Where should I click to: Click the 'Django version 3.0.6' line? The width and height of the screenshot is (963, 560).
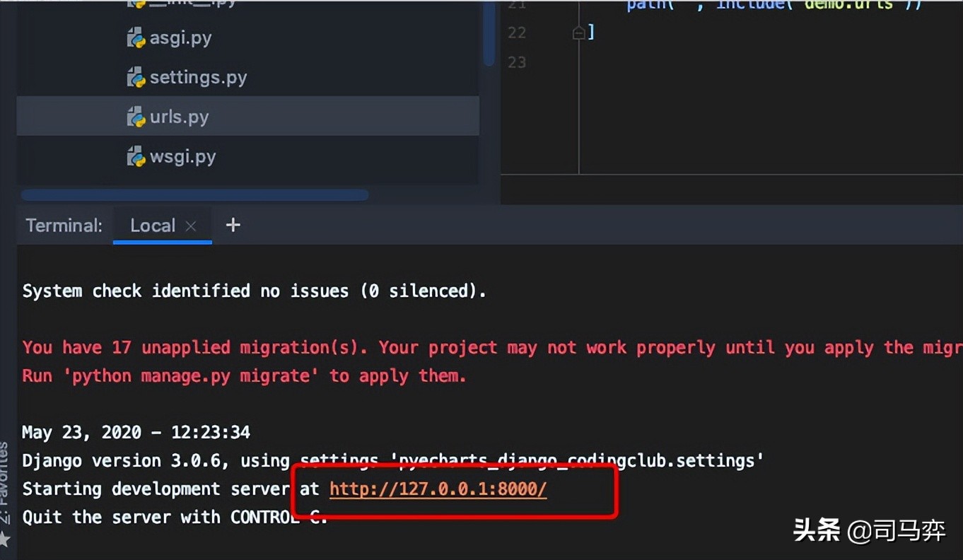click(392, 460)
